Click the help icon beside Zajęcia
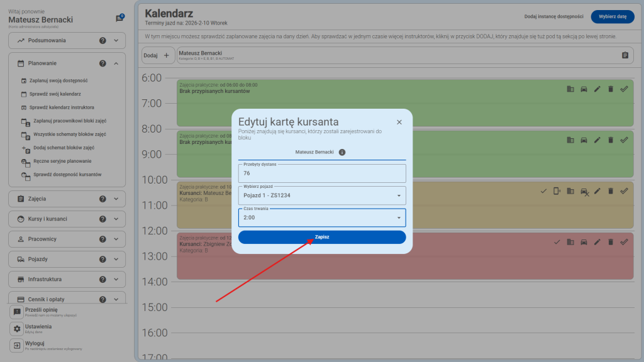 (103, 199)
